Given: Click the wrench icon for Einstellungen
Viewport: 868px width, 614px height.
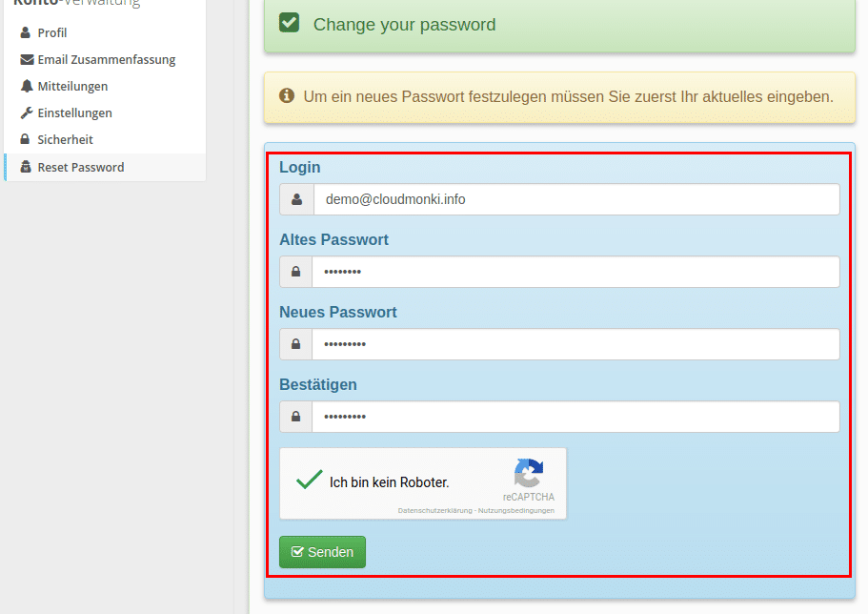Looking at the screenshot, I should (27, 113).
